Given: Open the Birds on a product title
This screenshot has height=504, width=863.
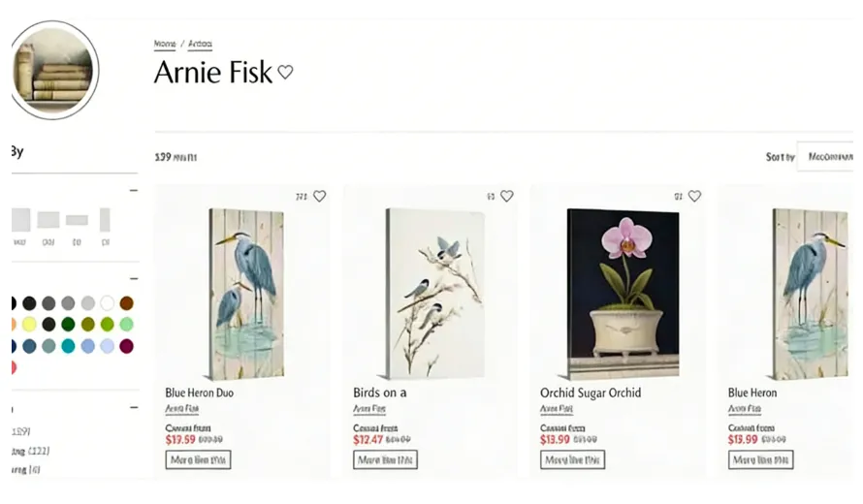Looking at the screenshot, I should pyautogui.click(x=379, y=393).
